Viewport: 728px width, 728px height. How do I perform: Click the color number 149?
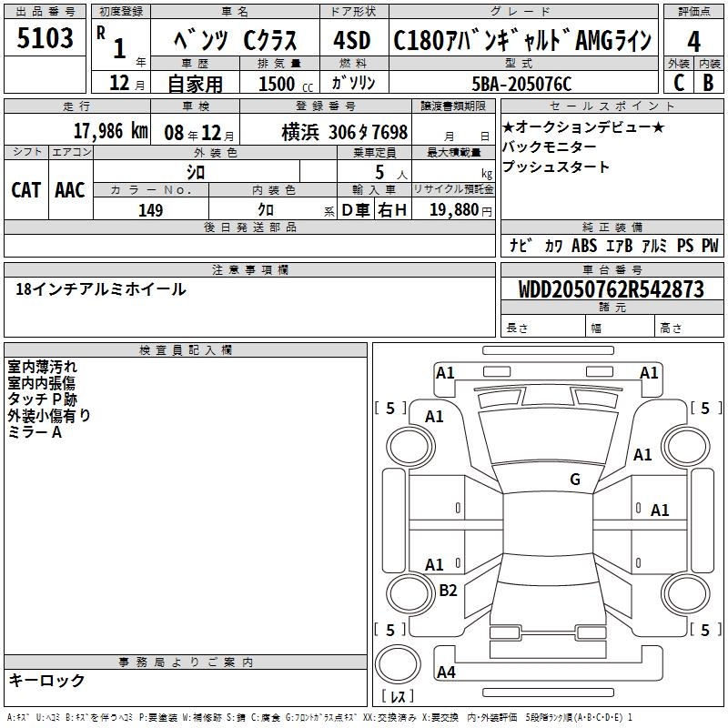(x=150, y=210)
